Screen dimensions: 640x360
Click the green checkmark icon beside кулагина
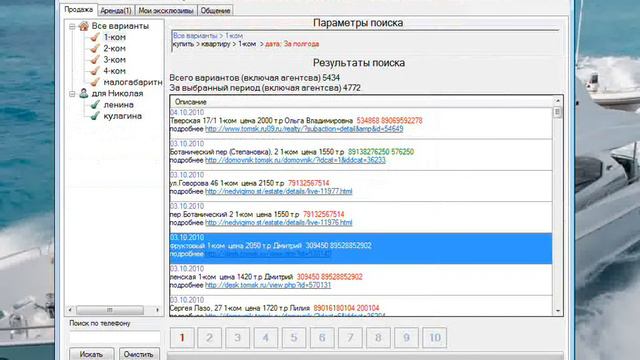tap(95, 116)
